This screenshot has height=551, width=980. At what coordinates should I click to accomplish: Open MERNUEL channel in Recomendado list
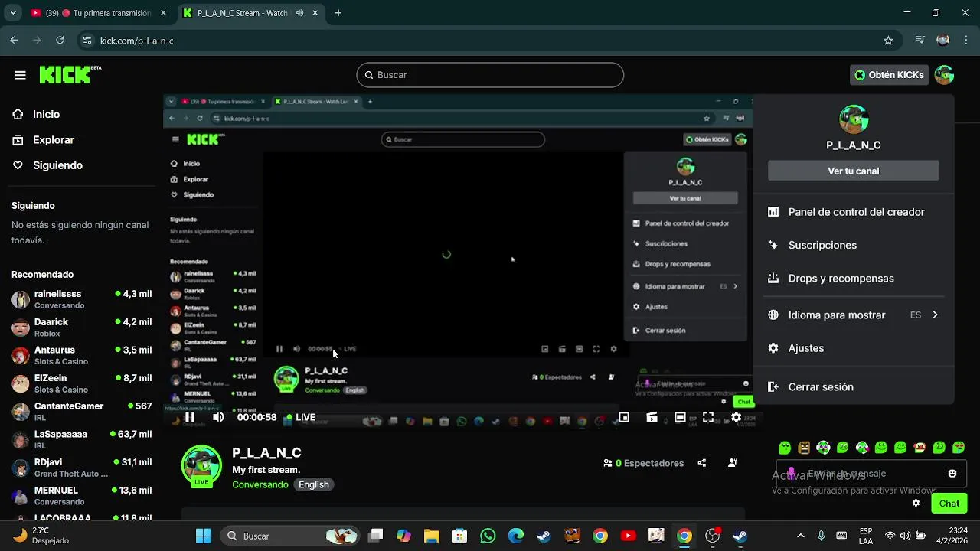81,496
